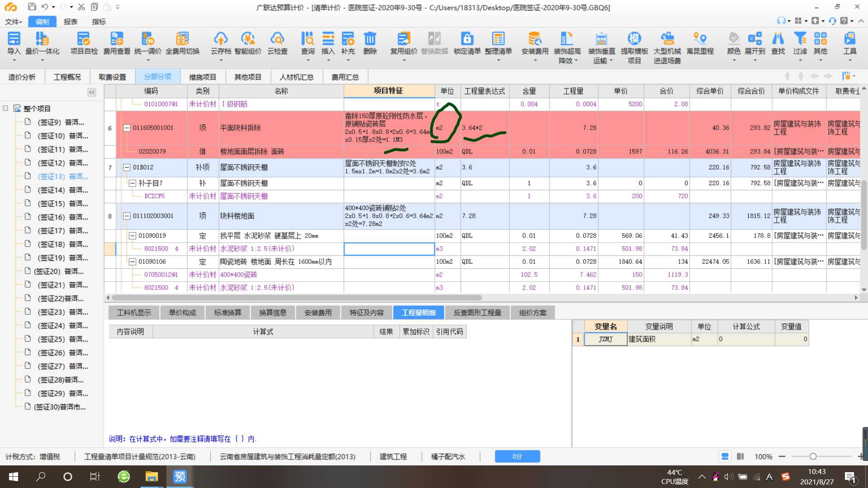868x488 pixels.
Task: Select (签证30)普洱市 tree item
Action: [x=60, y=407]
